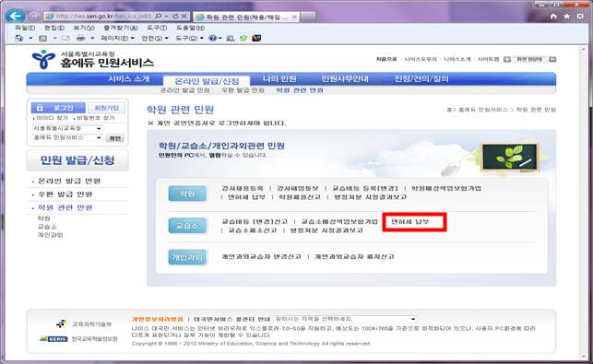Open the 도구(T) menu in menu bar
593x364 pixels.
point(157,28)
